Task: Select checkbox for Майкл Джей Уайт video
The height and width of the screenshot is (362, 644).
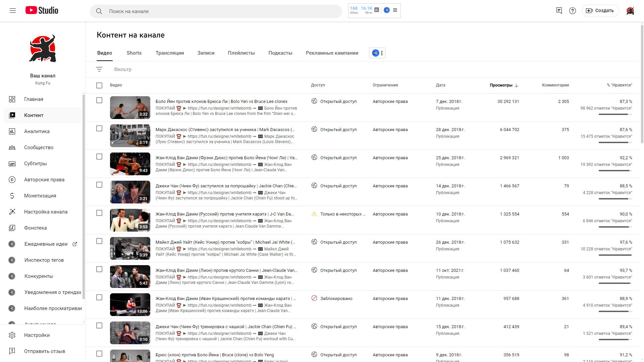Action: (x=99, y=241)
